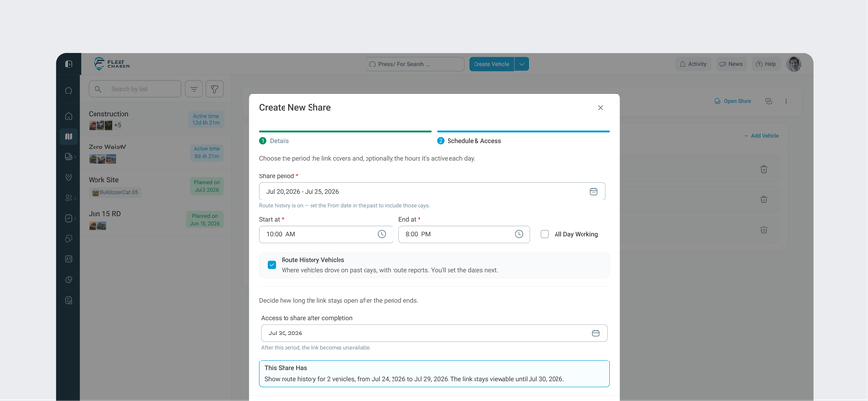Toggle the sidebar collapse icon at top
Image resolution: width=868 pixels, height=401 pixels.
click(68, 65)
